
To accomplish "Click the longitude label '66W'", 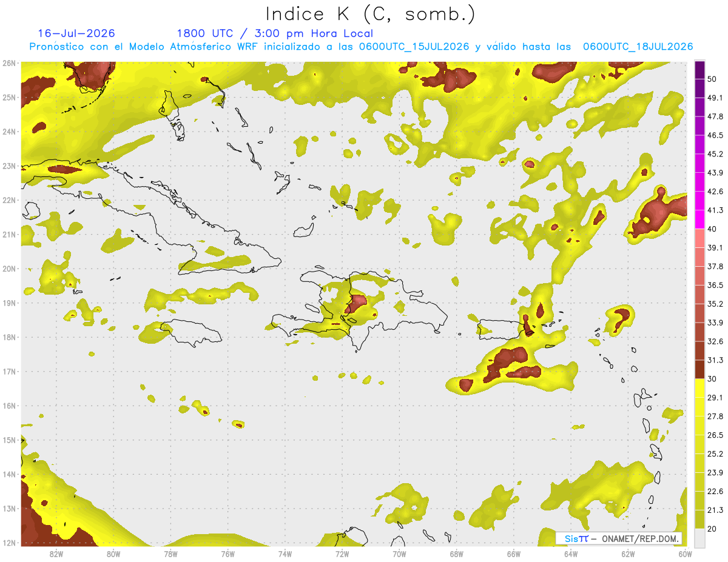I will [514, 554].
